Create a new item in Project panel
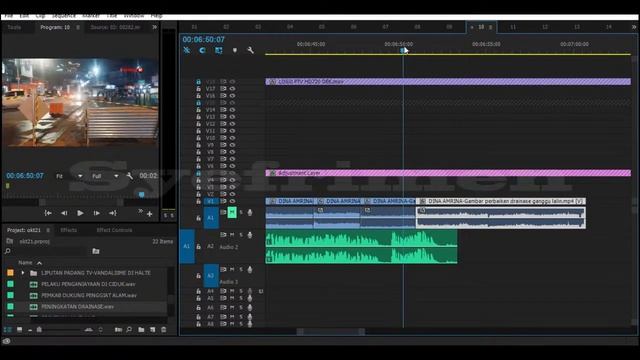 tap(152, 329)
